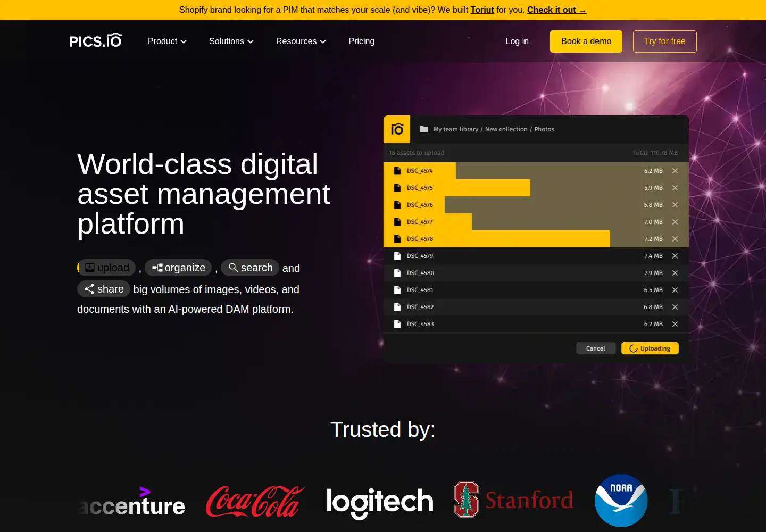The width and height of the screenshot is (766, 532).
Task: Click the Log in link
Action: 517,41
